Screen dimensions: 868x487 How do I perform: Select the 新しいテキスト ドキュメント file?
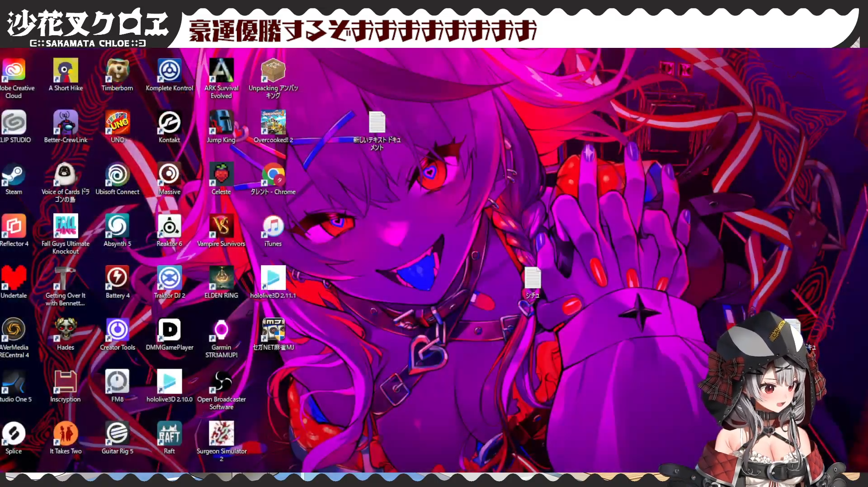point(377,122)
